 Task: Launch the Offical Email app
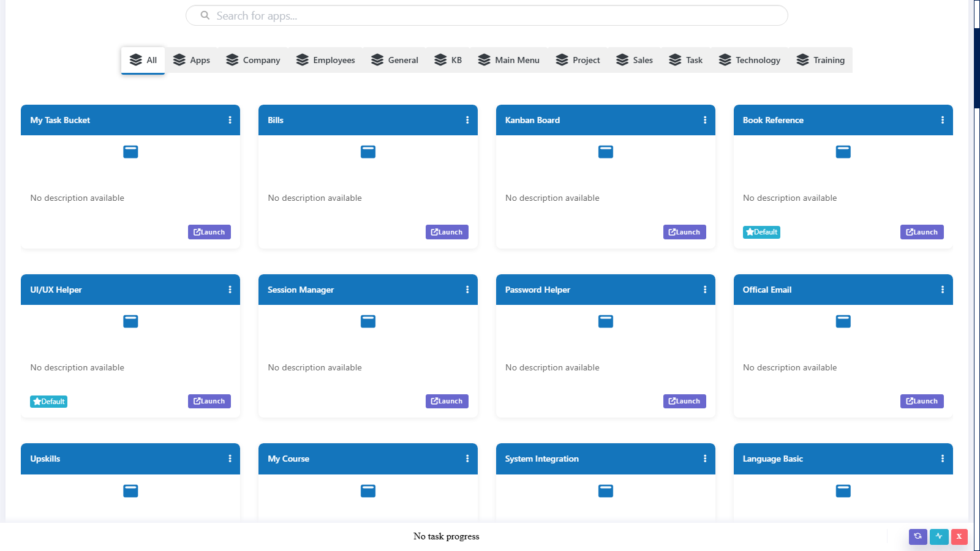click(922, 401)
